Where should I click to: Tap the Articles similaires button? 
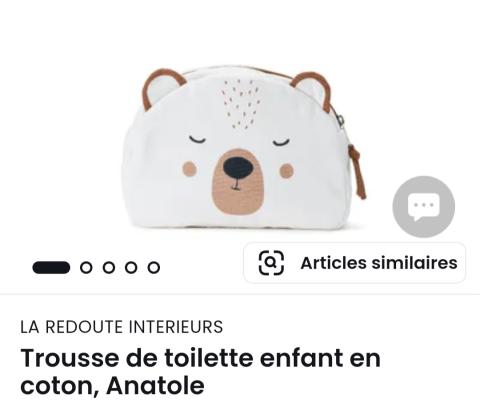pyautogui.click(x=355, y=263)
